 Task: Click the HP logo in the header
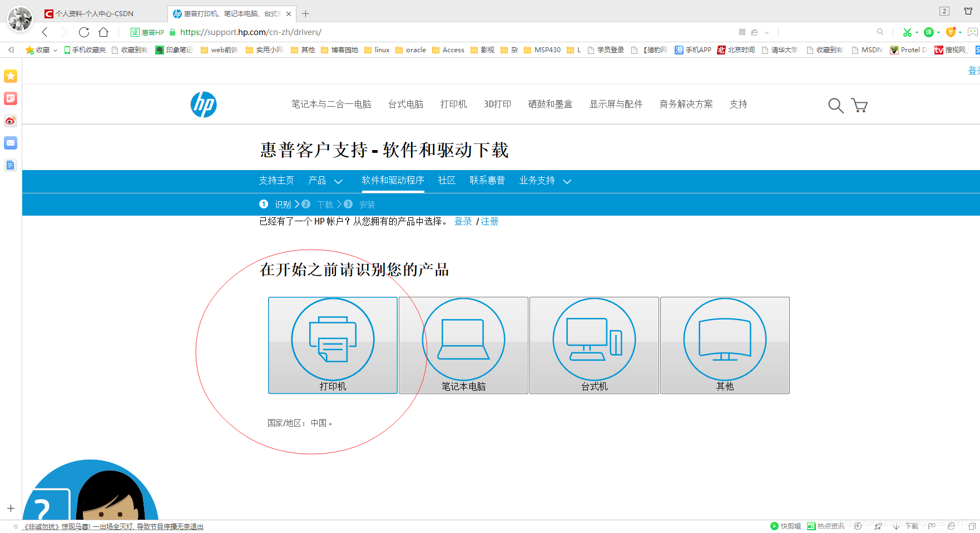click(204, 104)
